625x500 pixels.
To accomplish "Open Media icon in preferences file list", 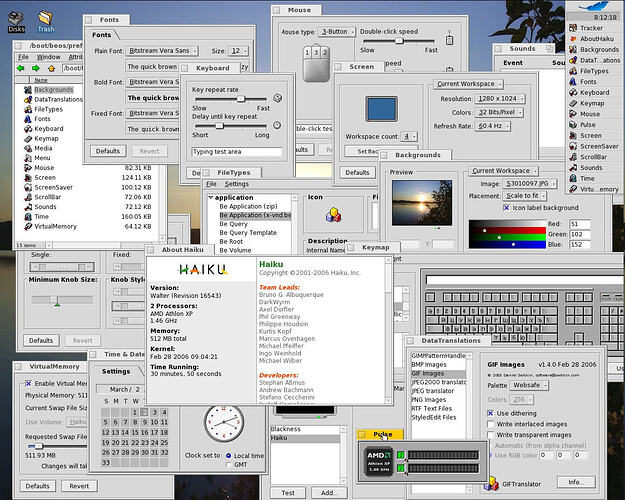I will pos(28,148).
